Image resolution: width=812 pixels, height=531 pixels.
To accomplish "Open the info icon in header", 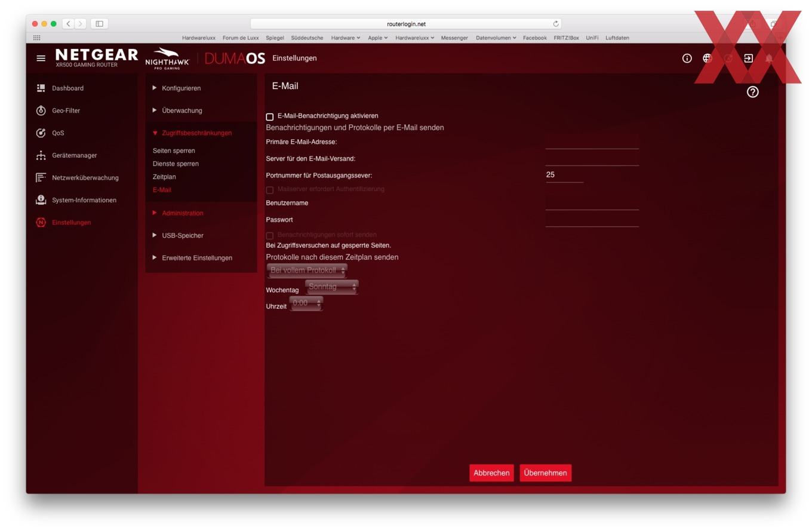I will pyautogui.click(x=687, y=58).
